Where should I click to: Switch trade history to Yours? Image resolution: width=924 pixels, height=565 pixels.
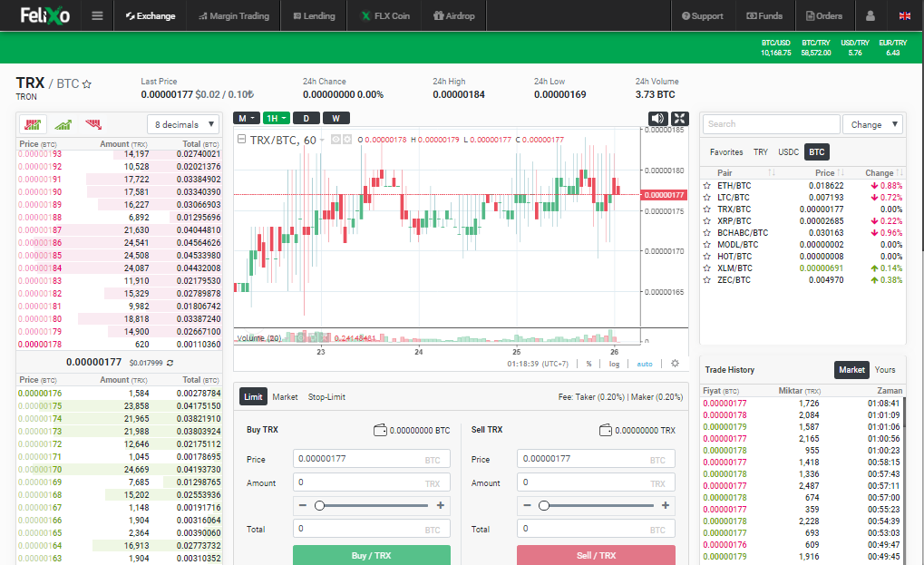tap(884, 369)
